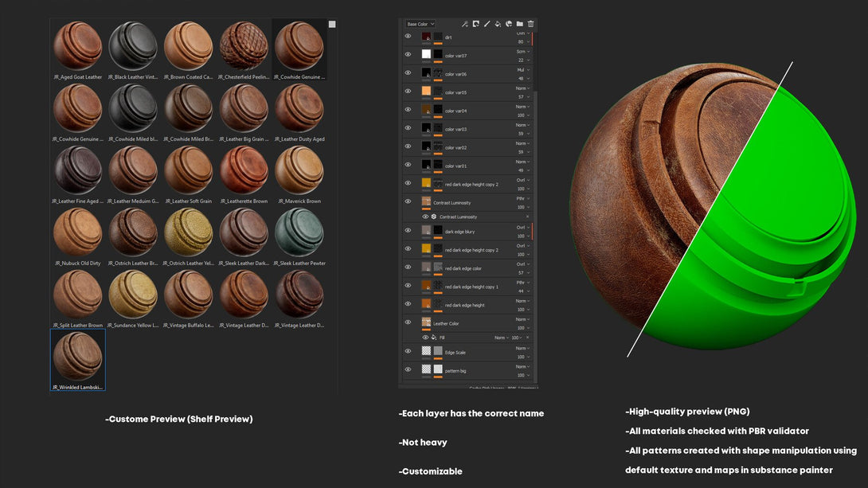The image size is (868, 488).
Task: Select the red dark edge color mask thumbnail
Action: click(438, 267)
